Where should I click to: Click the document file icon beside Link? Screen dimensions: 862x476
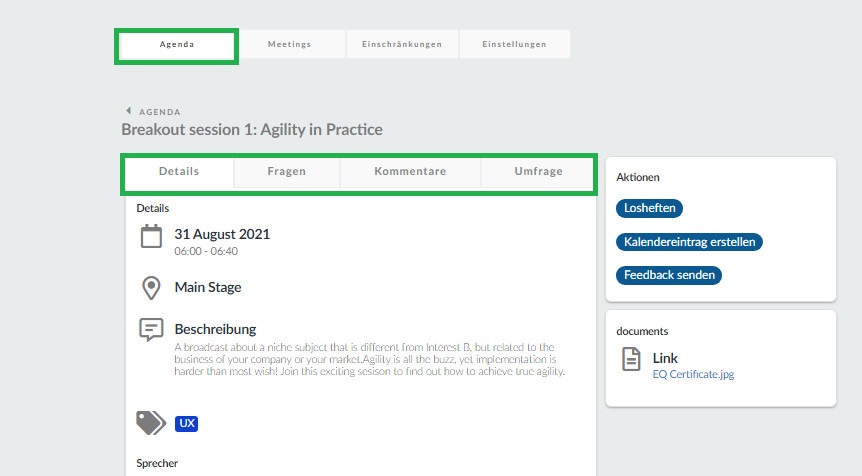point(631,359)
